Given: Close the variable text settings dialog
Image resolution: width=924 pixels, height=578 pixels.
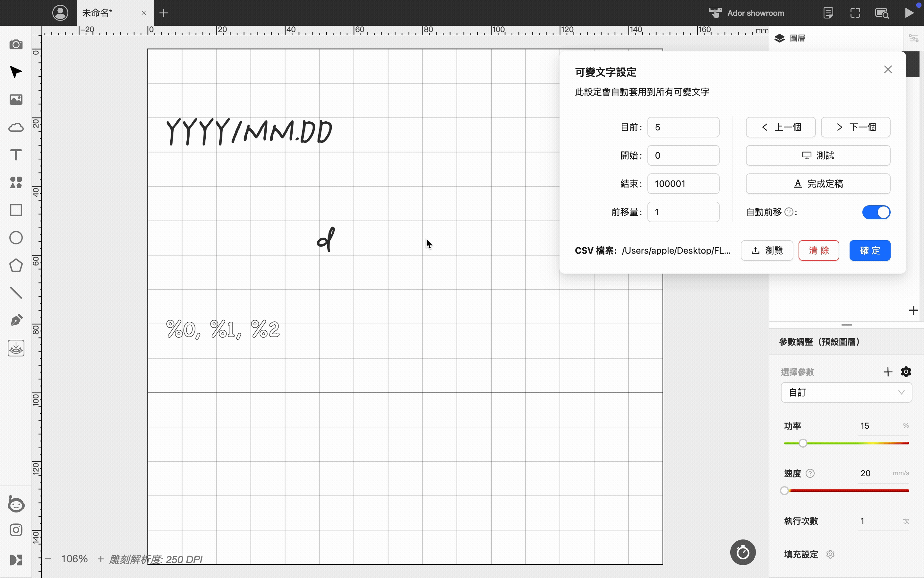Looking at the screenshot, I should (x=888, y=70).
